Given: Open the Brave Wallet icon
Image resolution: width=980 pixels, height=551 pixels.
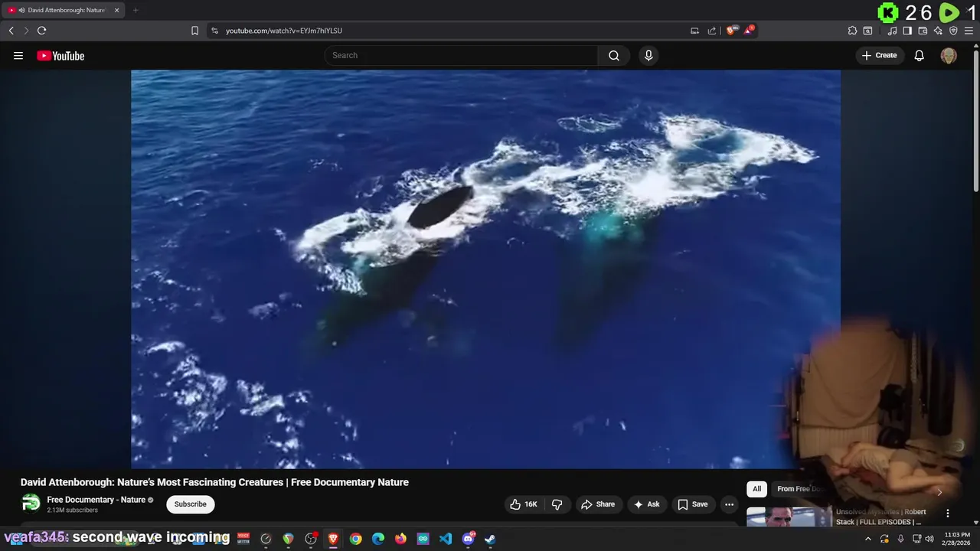Looking at the screenshot, I should pyautogui.click(x=923, y=31).
